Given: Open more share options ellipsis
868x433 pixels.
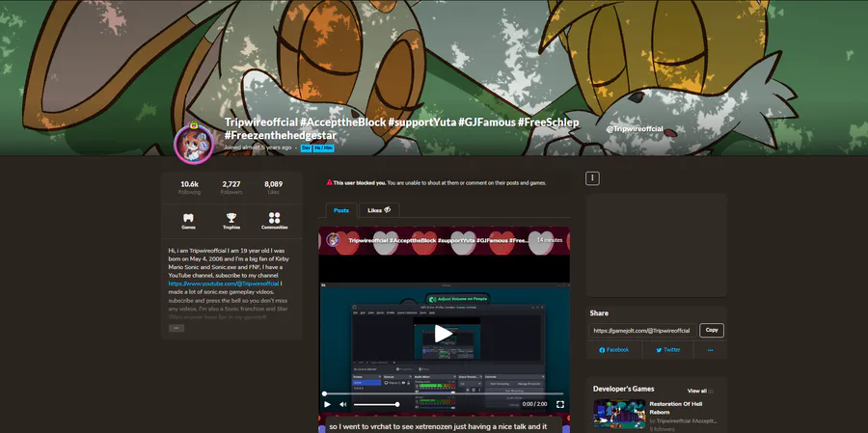Looking at the screenshot, I should pos(710,350).
